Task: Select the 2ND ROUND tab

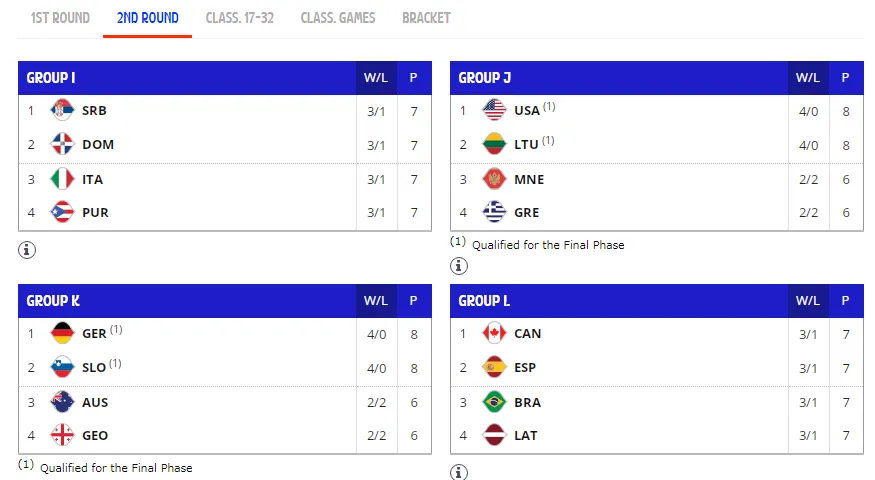Action: click(148, 18)
